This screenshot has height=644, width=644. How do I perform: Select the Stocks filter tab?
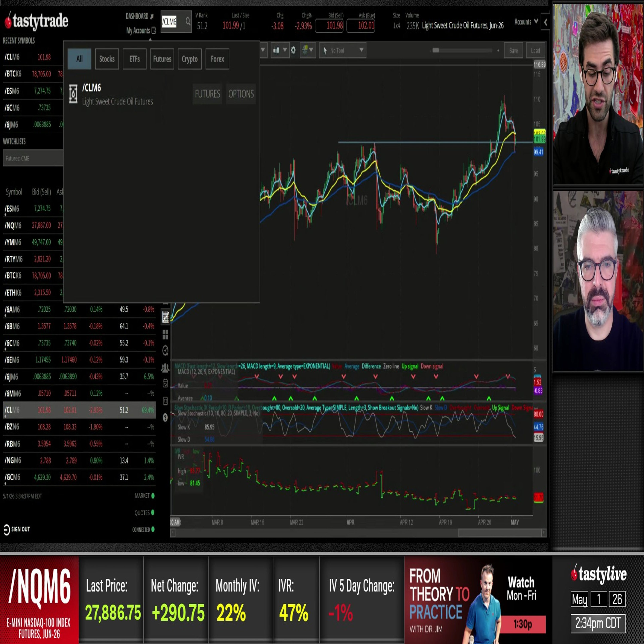point(107,59)
